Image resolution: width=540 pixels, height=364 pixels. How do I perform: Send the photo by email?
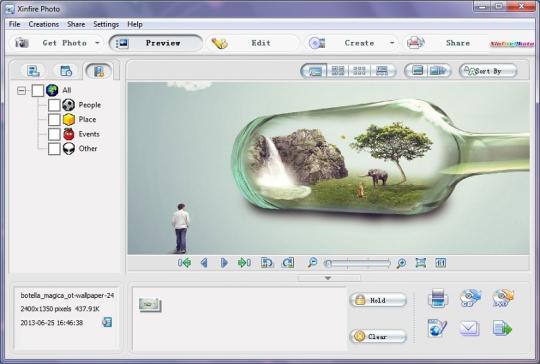[x=469, y=328]
